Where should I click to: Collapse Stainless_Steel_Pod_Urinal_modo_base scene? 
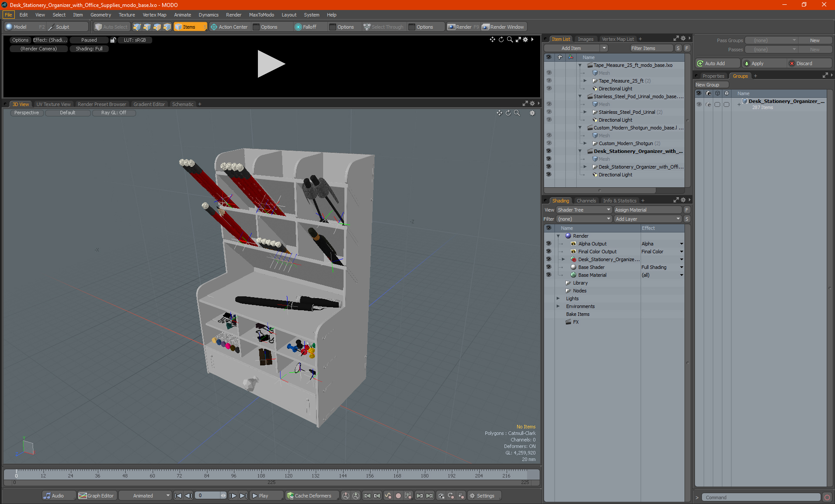click(x=580, y=96)
